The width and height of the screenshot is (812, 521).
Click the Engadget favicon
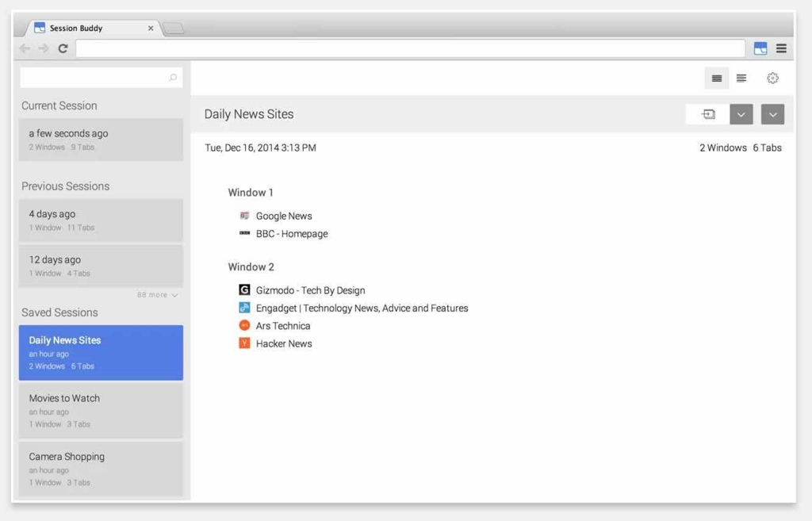244,308
